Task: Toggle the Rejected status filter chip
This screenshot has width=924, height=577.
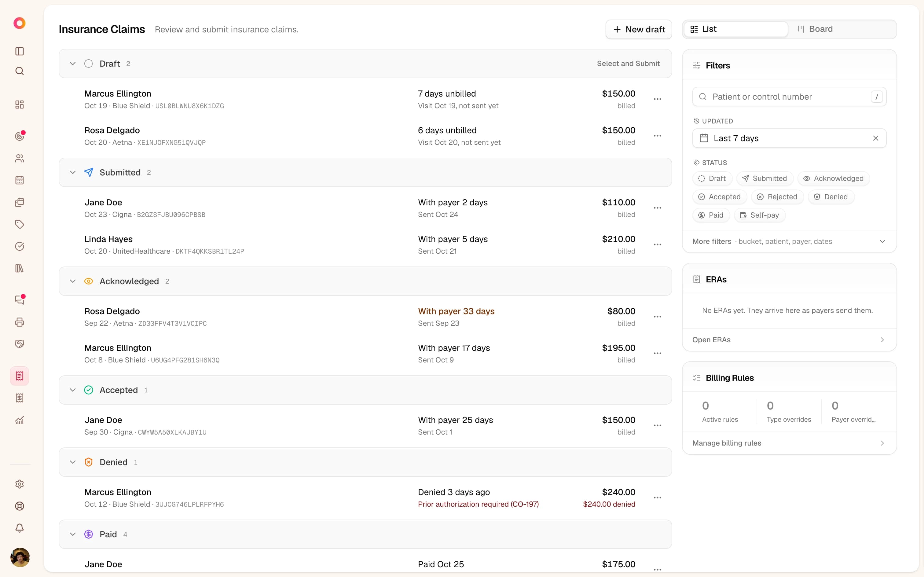Action: 777,197
